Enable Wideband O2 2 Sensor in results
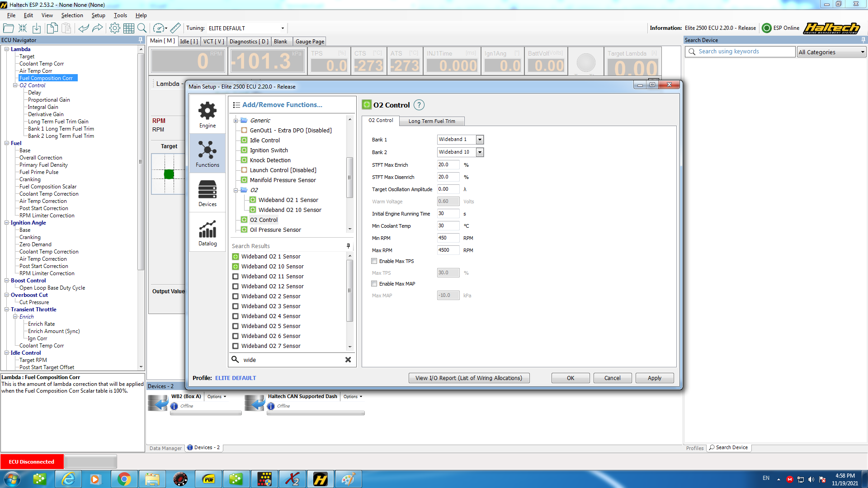The width and height of the screenshot is (868, 488). [x=236, y=296]
